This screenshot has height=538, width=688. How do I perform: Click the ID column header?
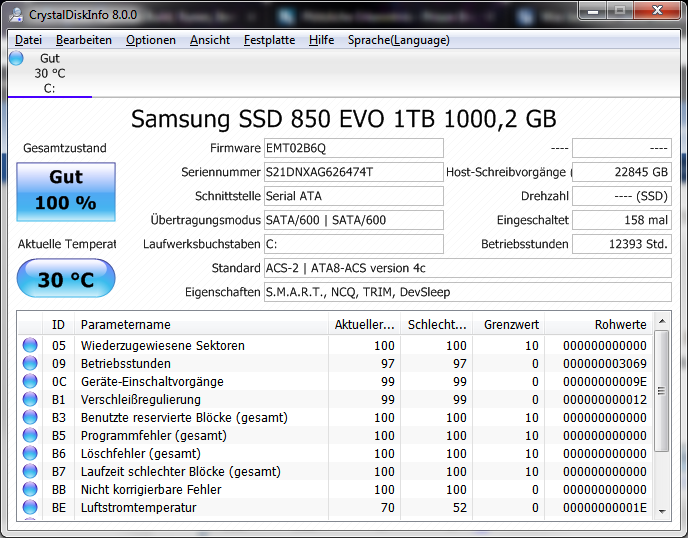point(58,324)
